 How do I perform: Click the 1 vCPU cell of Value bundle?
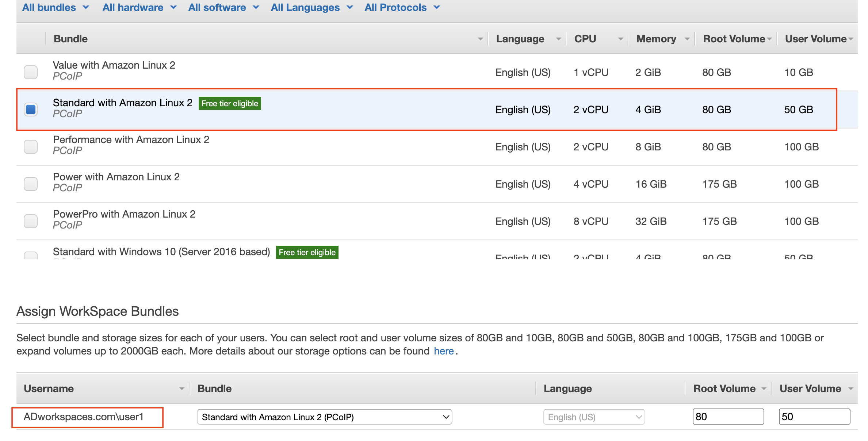coord(591,72)
